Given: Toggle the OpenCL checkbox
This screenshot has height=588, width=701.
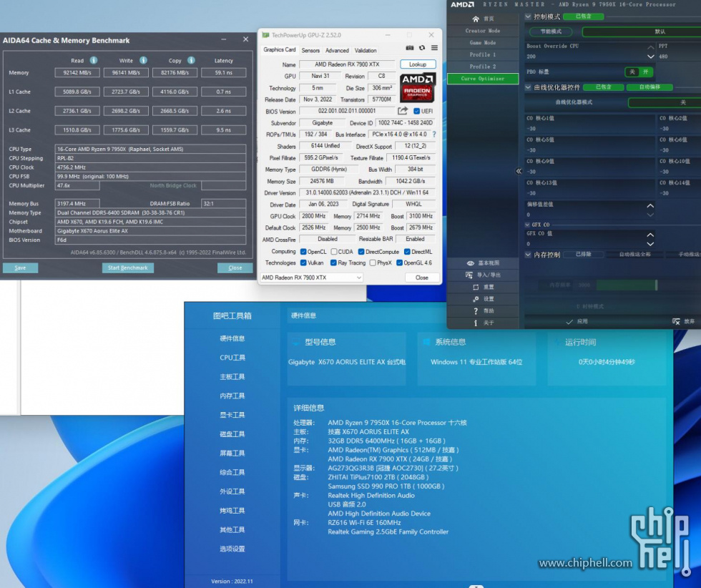Looking at the screenshot, I should [303, 252].
